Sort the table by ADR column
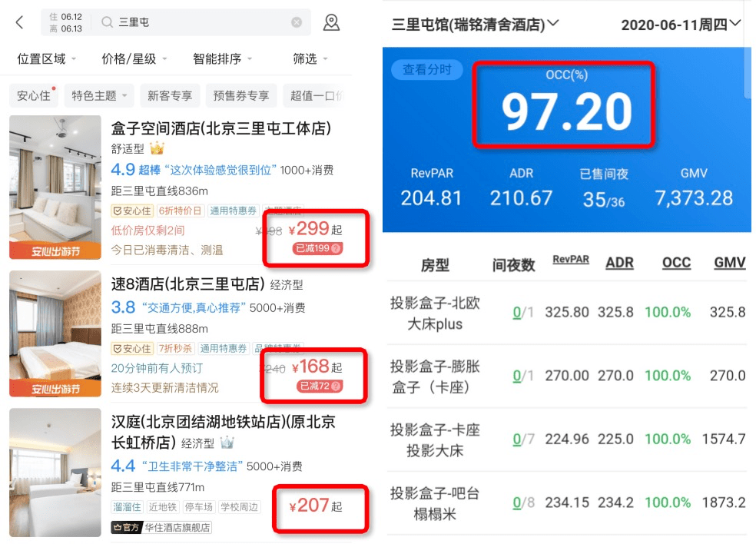The image size is (756, 544). [x=619, y=263]
